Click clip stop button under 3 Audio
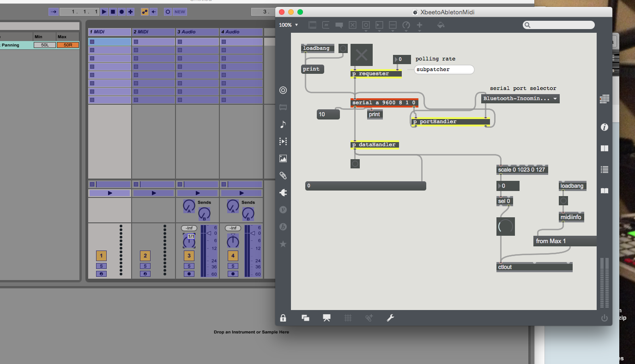 180,184
